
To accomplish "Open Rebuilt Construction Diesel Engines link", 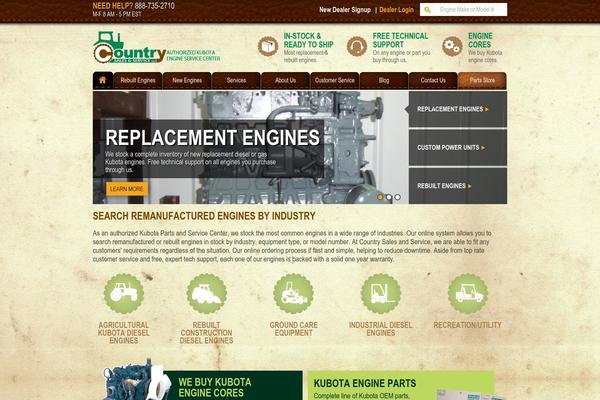I will tap(207, 333).
